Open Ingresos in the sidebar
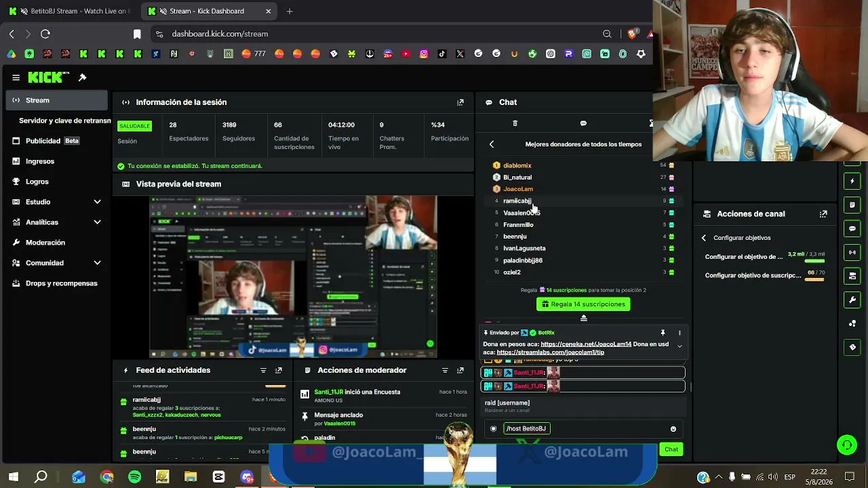 (x=57, y=161)
